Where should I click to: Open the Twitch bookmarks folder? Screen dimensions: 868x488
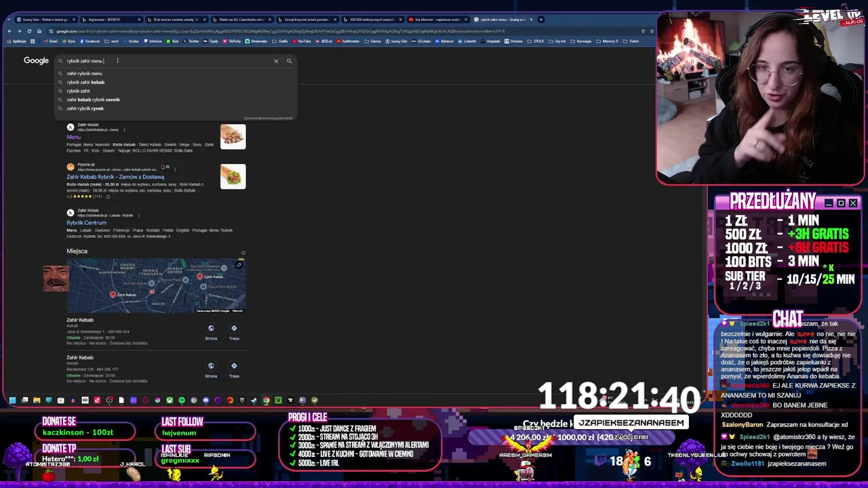point(631,41)
